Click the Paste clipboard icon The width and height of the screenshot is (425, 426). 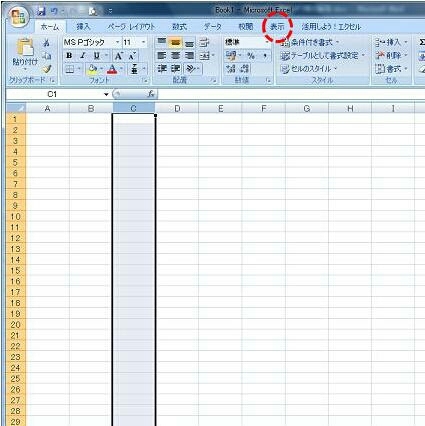pos(25,47)
